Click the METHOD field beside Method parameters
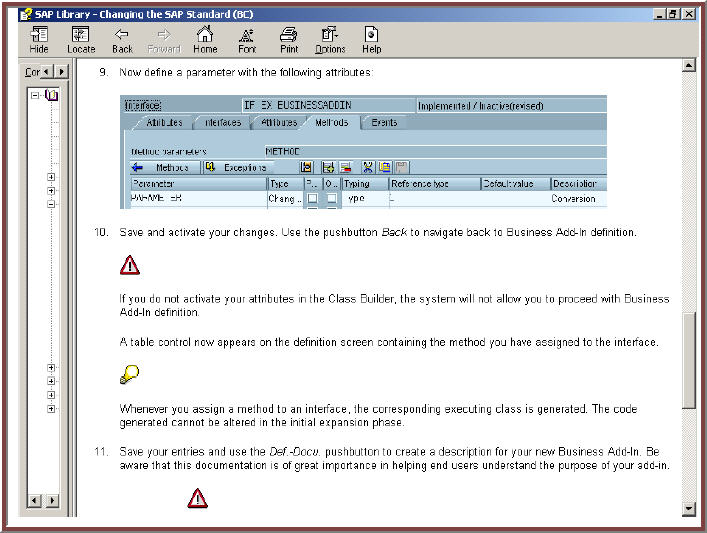Viewport: 707px width, 533px height. pos(436,152)
